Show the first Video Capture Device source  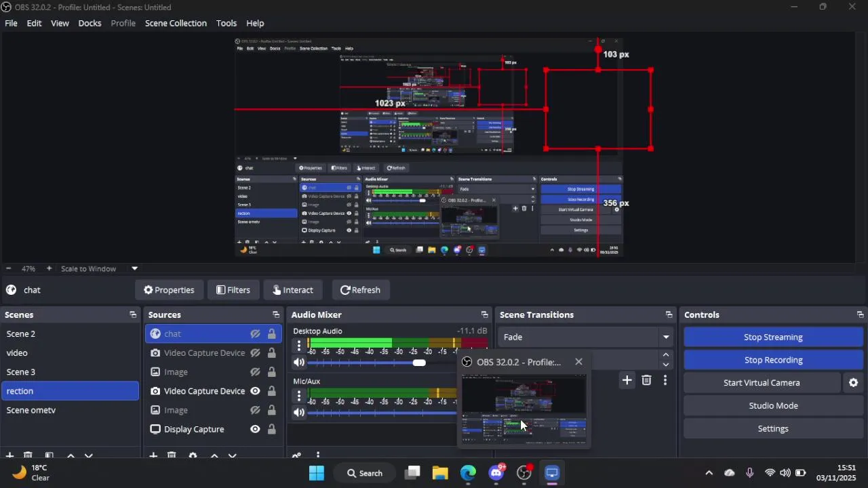255,353
